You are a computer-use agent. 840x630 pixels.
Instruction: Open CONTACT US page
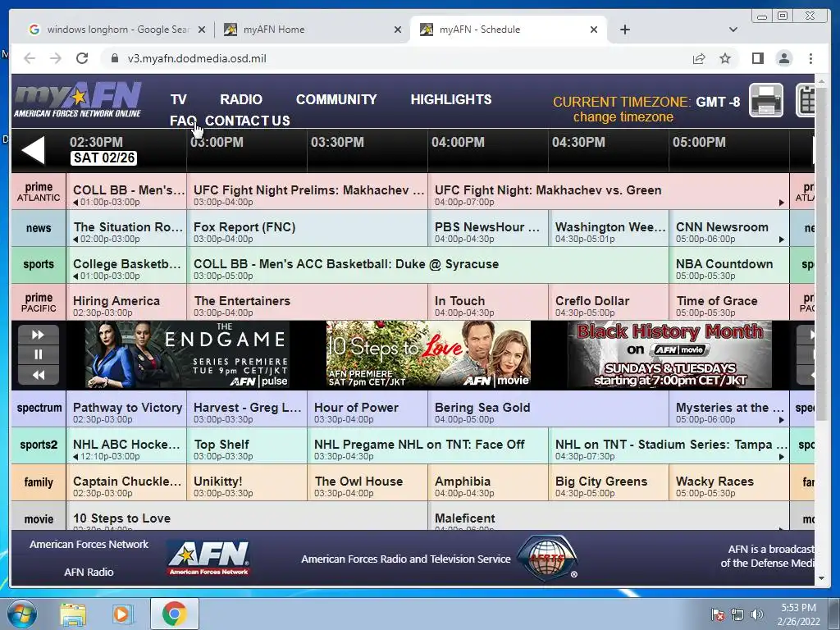coord(248,121)
